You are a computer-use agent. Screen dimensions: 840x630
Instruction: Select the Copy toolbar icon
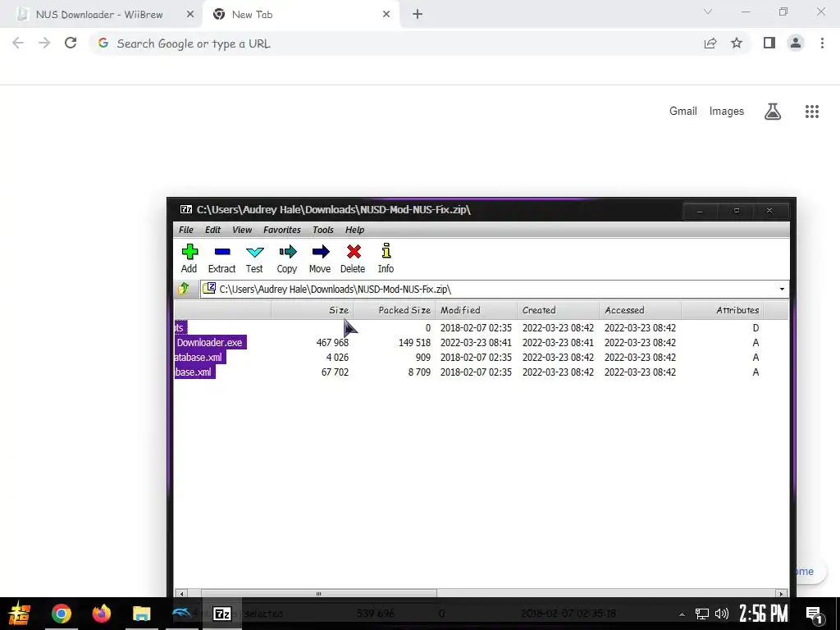[x=287, y=258]
